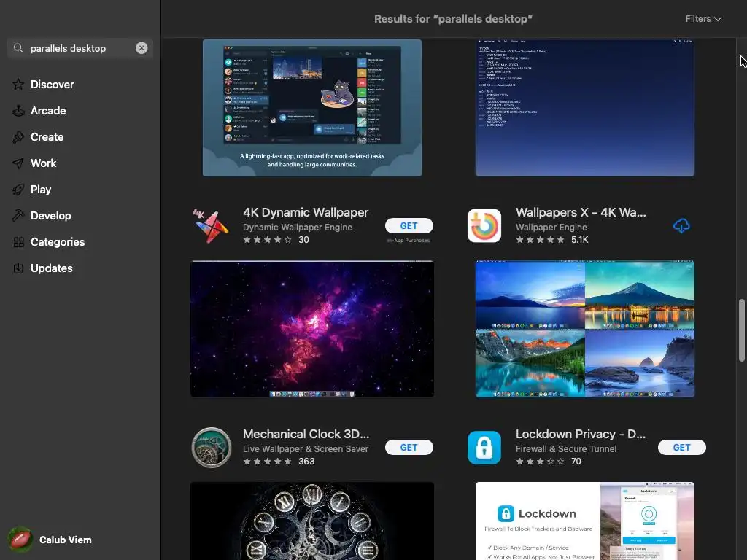Click the vertical scrollbar thumb
This screenshot has width=747, height=560.
click(x=741, y=330)
